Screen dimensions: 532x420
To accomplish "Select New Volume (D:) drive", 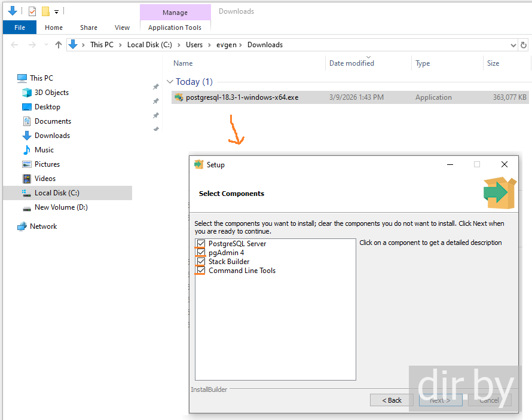I will click(61, 207).
